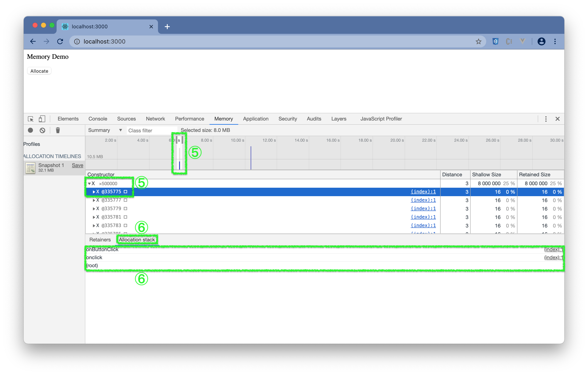Click the small square beside X @335781

(x=125, y=217)
